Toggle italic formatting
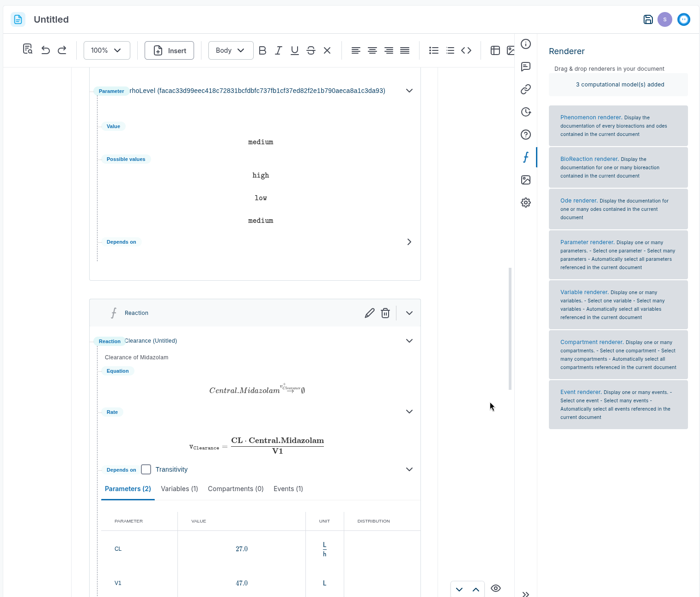The width and height of the screenshot is (700, 597). pyautogui.click(x=278, y=50)
